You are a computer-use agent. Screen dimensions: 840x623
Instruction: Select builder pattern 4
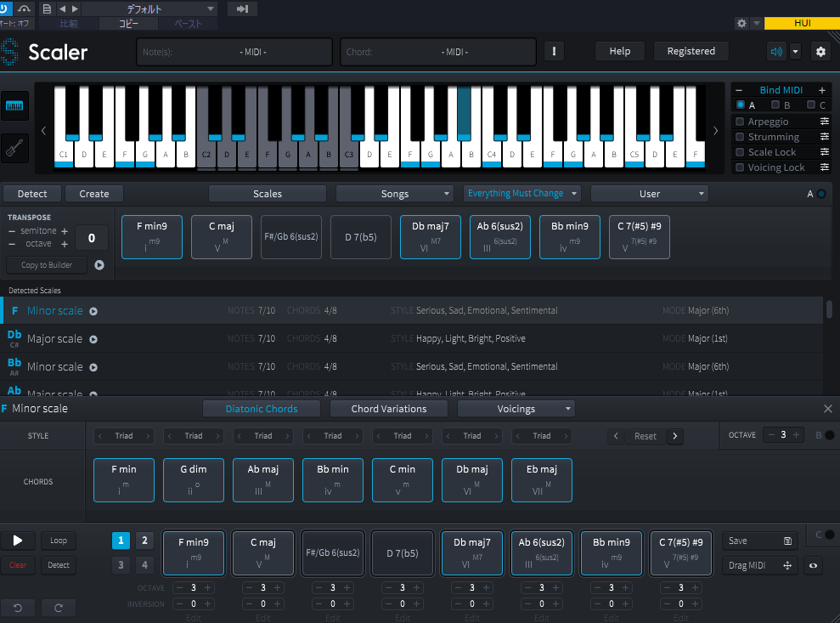point(144,564)
